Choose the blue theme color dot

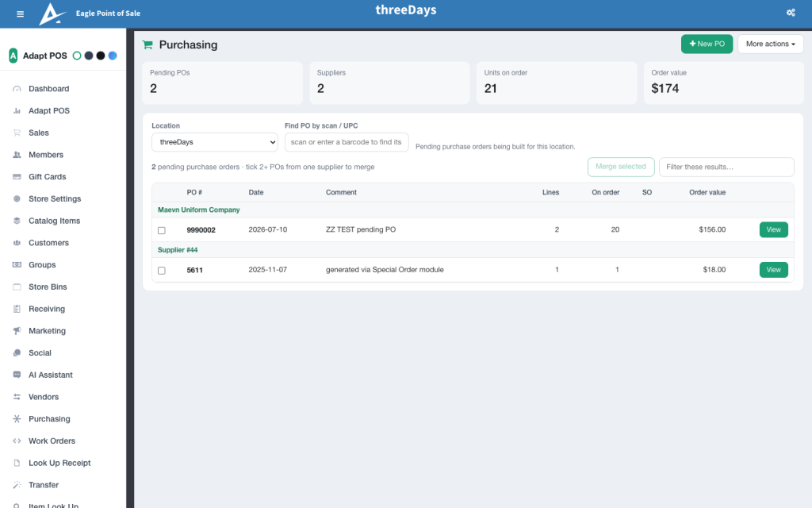pyautogui.click(x=113, y=56)
